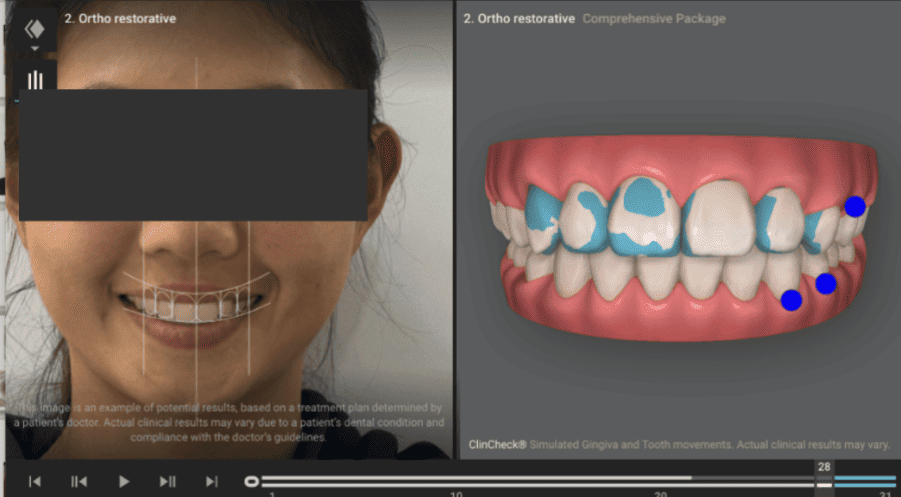Click the Comprehensive Package label
Image resolution: width=901 pixels, height=497 pixels.
[654, 19]
